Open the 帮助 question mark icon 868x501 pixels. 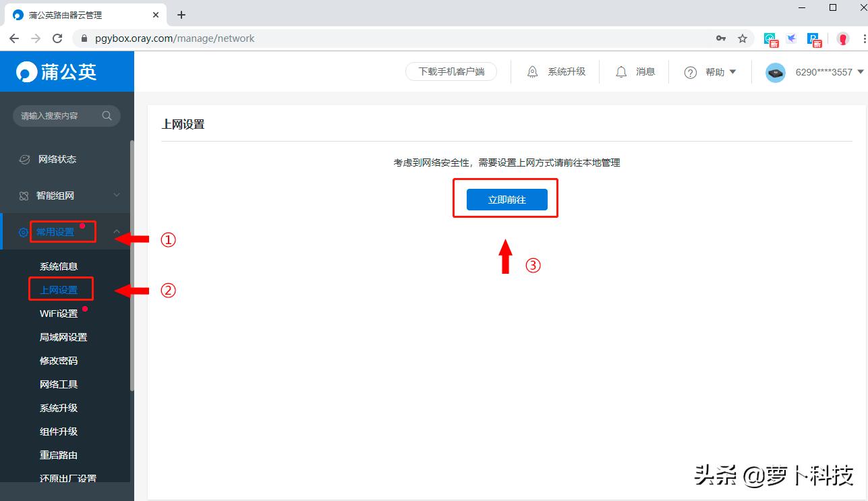[x=689, y=71]
